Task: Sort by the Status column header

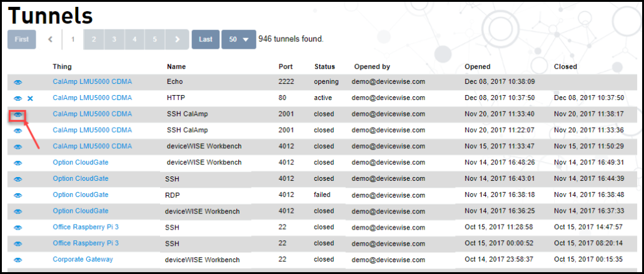Action: pyautogui.click(x=325, y=66)
